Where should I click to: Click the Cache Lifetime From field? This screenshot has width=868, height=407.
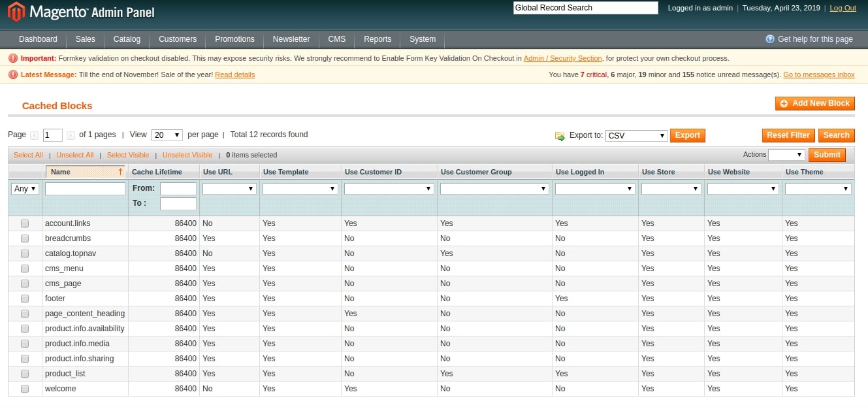(178, 189)
